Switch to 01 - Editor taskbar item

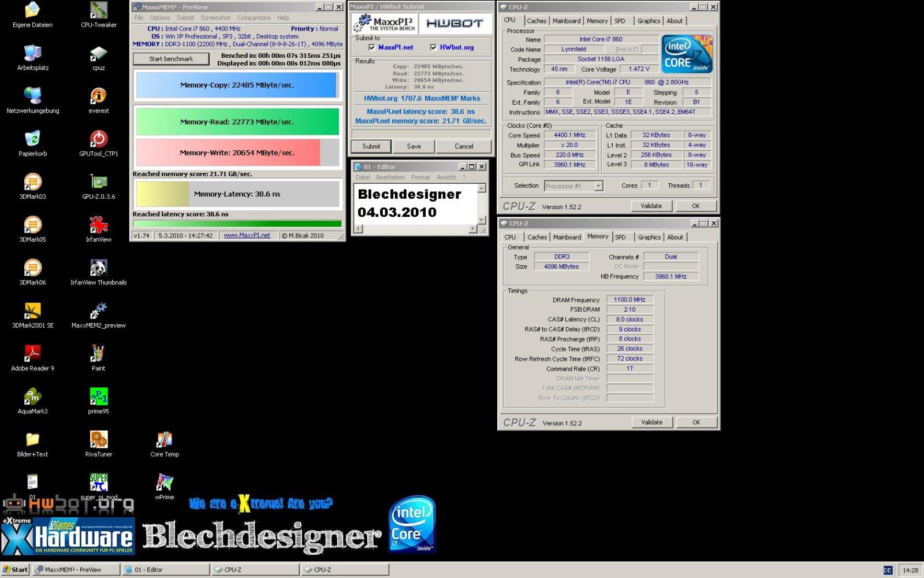point(165,569)
